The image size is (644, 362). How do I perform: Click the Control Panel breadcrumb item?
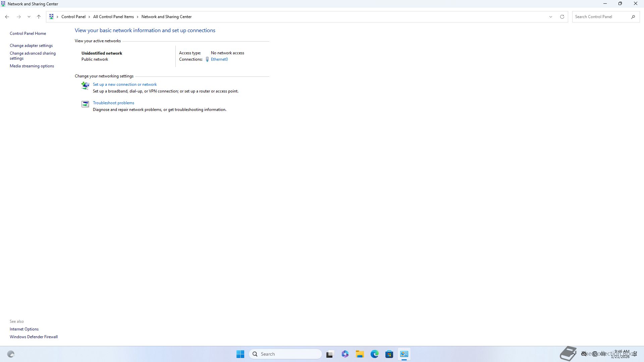pyautogui.click(x=73, y=17)
